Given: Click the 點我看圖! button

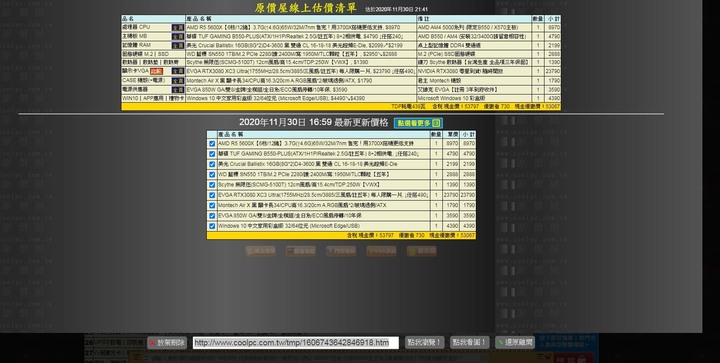Looking at the screenshot, I should (469, 342).
